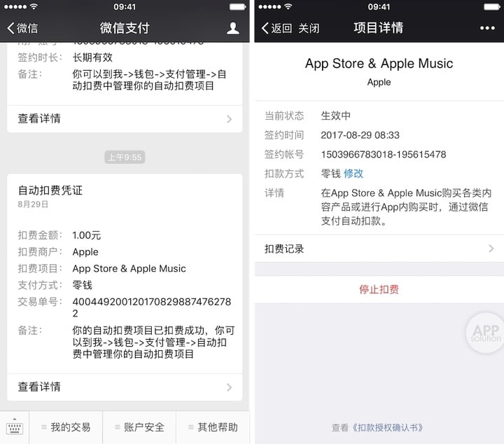Tap the App Store & Apple Music heading

(379, 64)
